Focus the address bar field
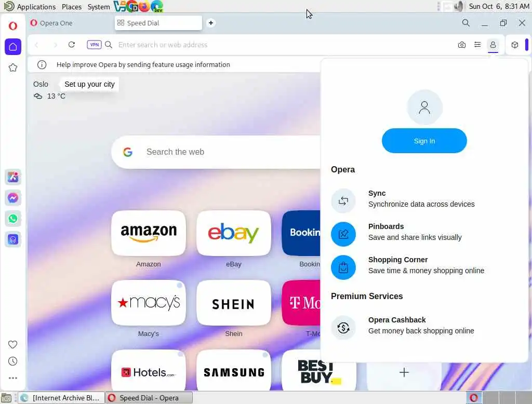The width and height of the screenshot is (532, 404). 285,45
